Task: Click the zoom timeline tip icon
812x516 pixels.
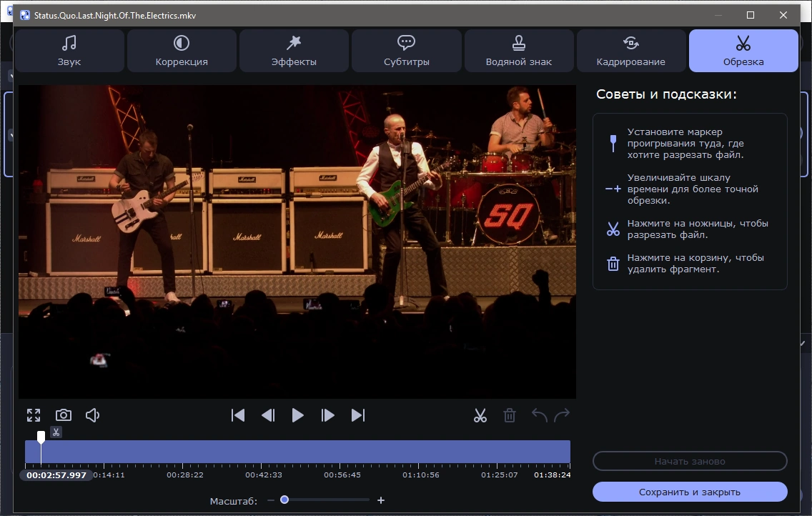Action: point(613,189)
